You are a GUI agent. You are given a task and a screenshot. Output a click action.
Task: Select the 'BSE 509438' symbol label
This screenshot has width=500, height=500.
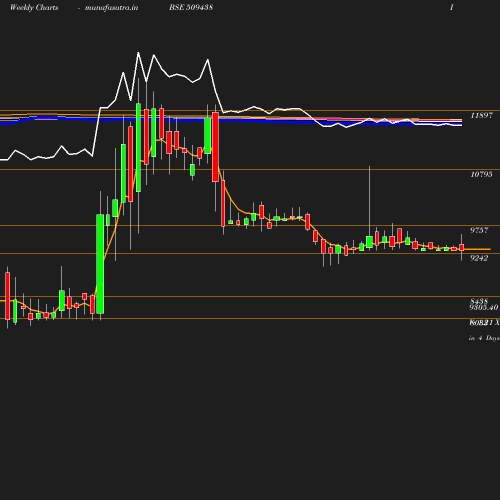pyautogui.click(x=191, y=7)
